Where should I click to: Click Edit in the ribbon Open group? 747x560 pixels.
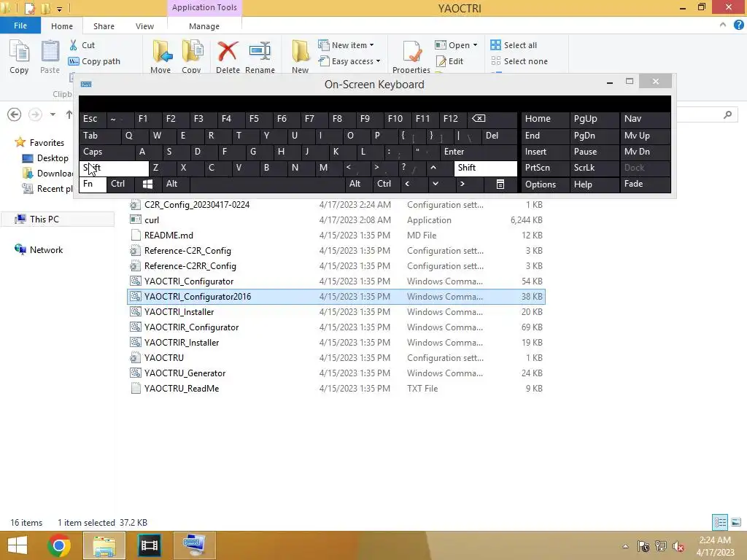click(449, 61)
